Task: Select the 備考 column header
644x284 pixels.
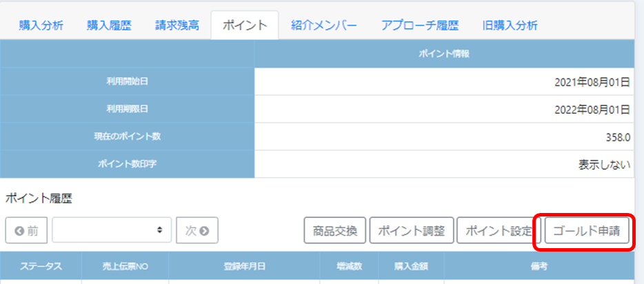Action: (540, 265)
